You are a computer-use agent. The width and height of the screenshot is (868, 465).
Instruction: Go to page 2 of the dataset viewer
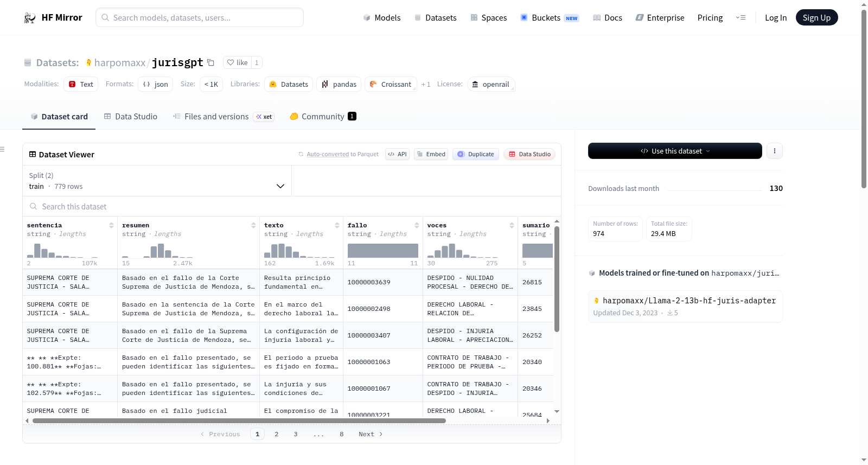point(276,434)
